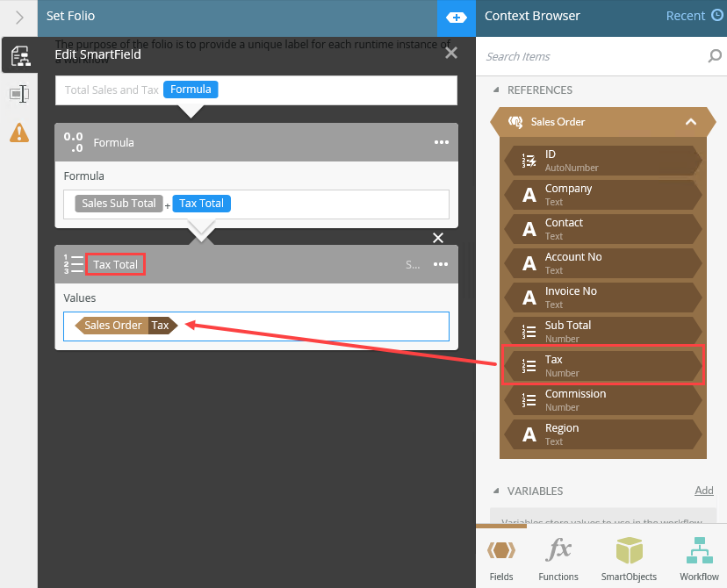This screenshot has height=588, width=727.
Task: Click the Recent clock icon
Action: 717,15
